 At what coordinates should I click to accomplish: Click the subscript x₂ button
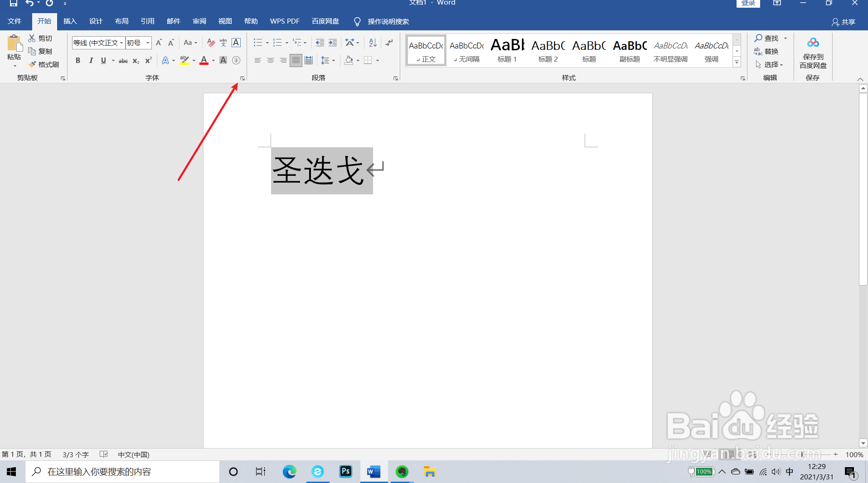pos(136,60)
